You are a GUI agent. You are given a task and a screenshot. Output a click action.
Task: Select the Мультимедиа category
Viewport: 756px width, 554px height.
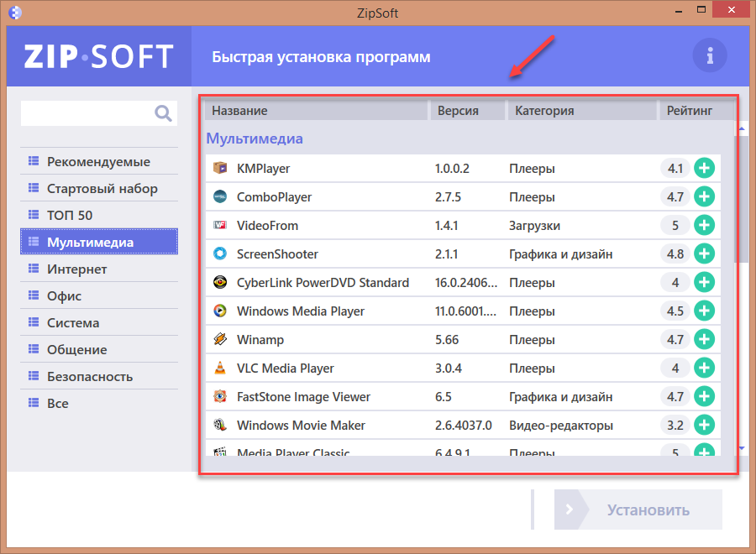99,242
